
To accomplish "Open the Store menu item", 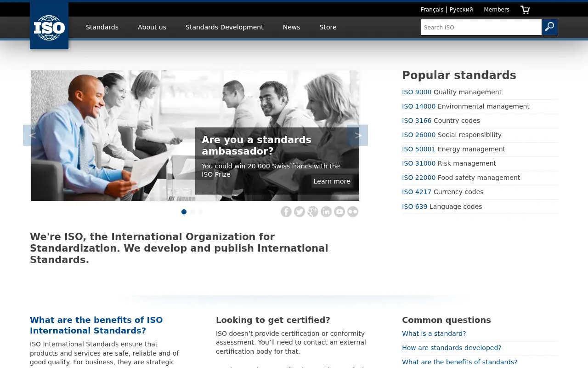I will (x=328, y=27).
